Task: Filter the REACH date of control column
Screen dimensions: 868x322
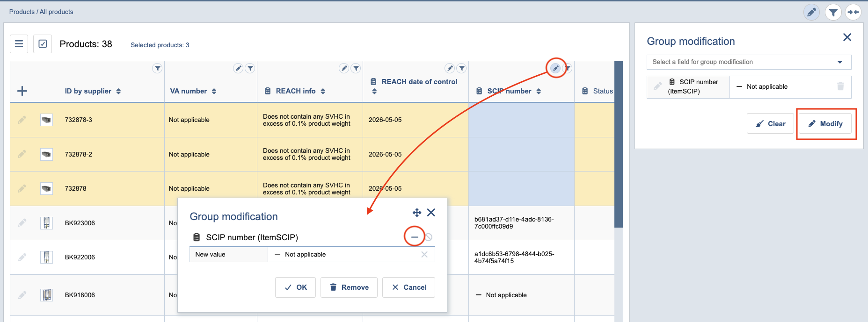Action: [462, 68]
